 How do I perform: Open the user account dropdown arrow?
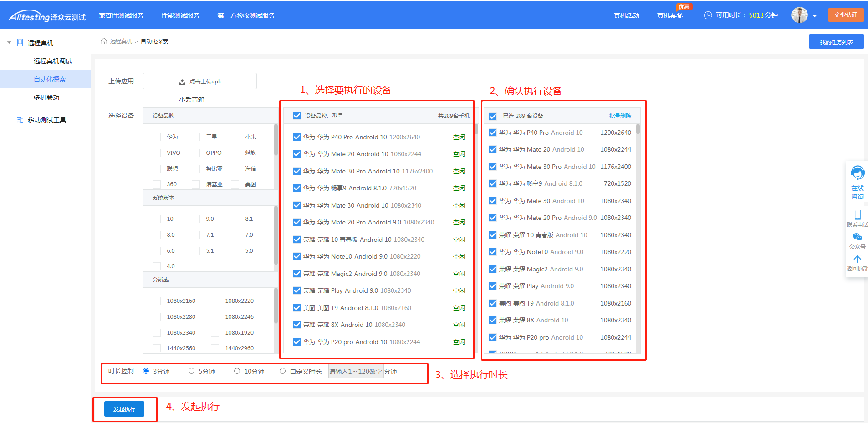[x=815, y=16]
